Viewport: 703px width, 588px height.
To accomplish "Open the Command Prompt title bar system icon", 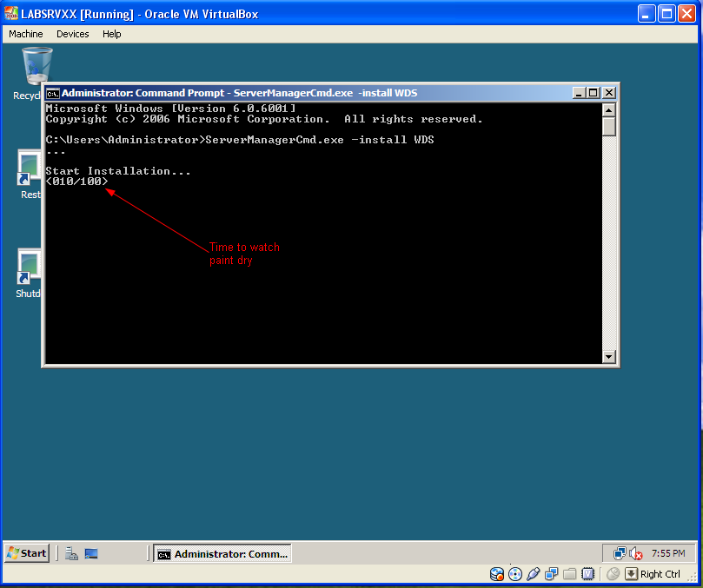I will 53,93.
